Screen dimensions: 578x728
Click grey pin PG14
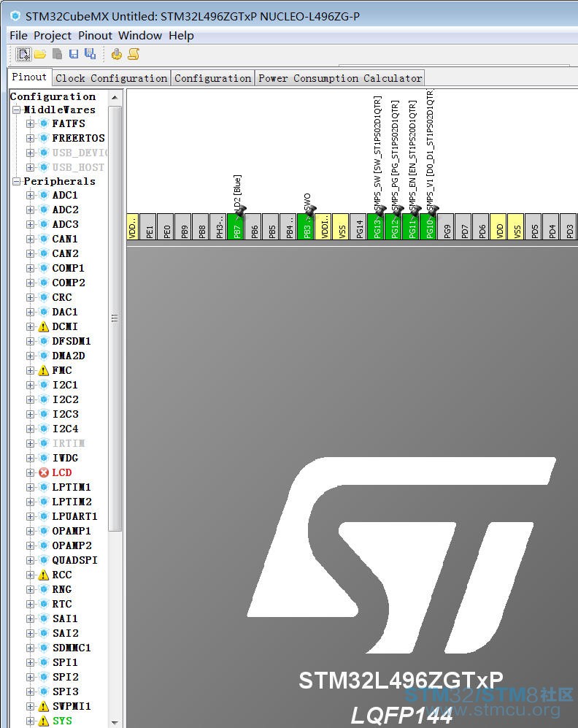(x=358, y=226)
